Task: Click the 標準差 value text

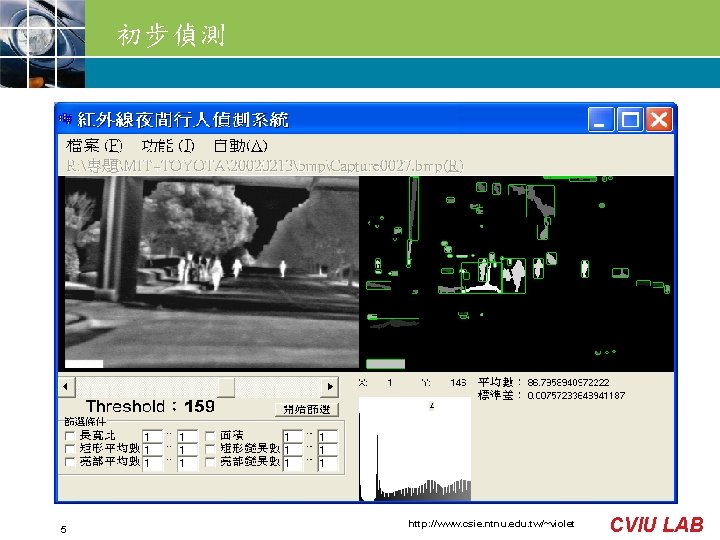Action: pos(576,395)
